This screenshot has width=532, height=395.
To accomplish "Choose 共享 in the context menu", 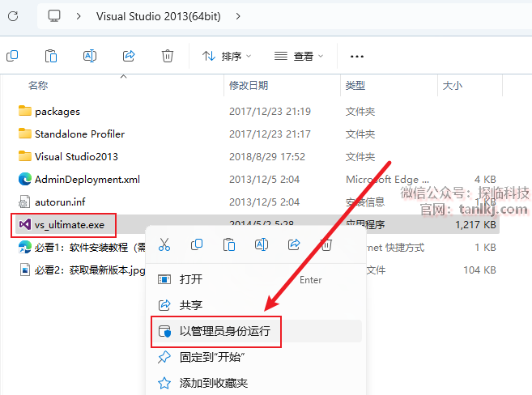I will tap(256, 305).
